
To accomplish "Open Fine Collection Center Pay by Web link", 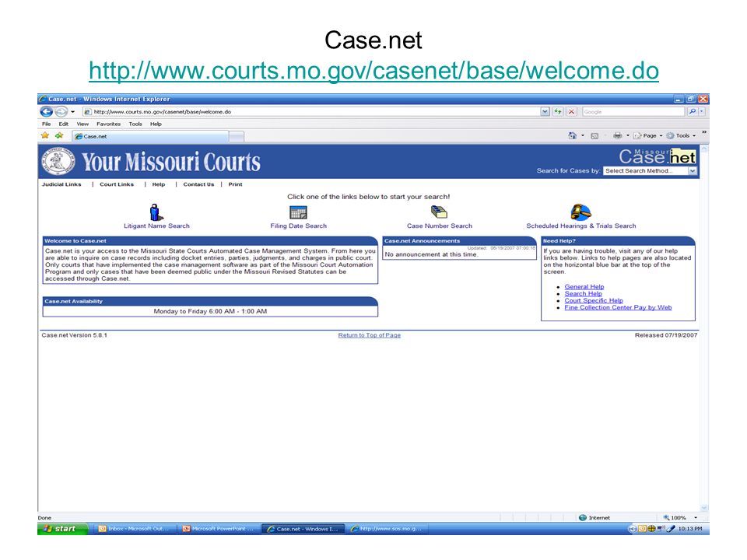I will (618, 307).
